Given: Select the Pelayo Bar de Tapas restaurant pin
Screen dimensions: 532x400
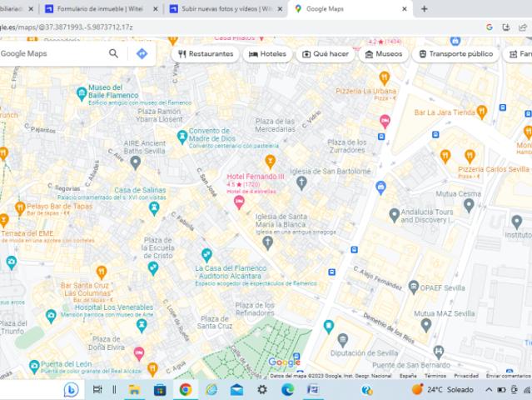Looking at the screenshot, I should click(x=20, y=208).
